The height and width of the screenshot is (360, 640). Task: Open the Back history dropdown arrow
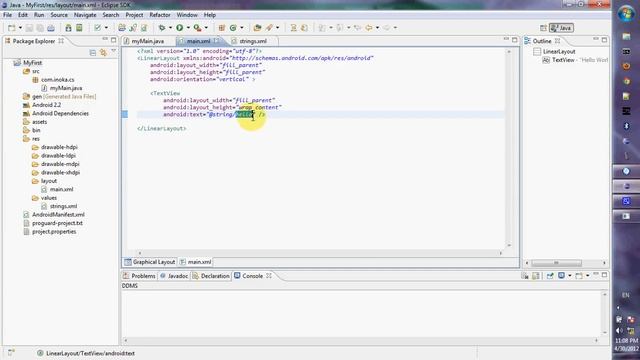point(377,28)
